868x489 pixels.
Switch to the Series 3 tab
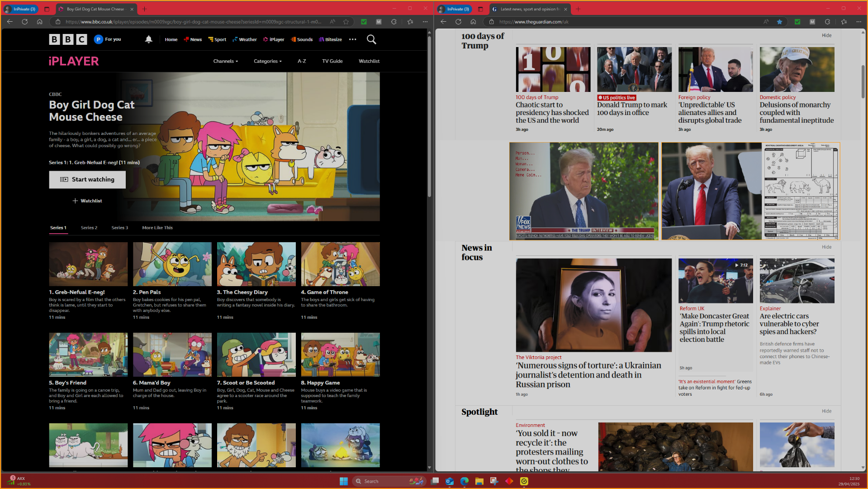click(120, 228)
